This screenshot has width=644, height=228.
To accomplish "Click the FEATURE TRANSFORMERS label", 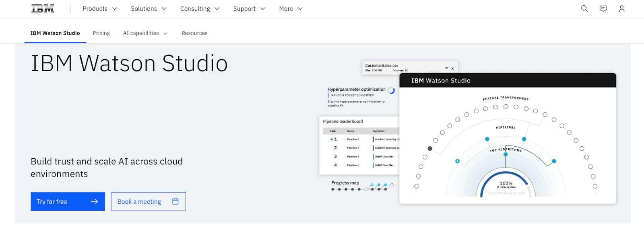I will (x=506, y=98).
